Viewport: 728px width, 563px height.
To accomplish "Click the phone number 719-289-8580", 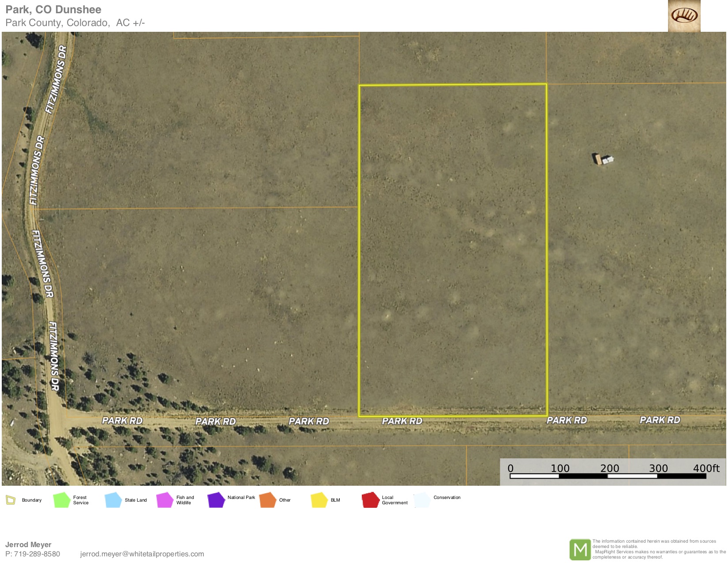I will click(37, 554).
